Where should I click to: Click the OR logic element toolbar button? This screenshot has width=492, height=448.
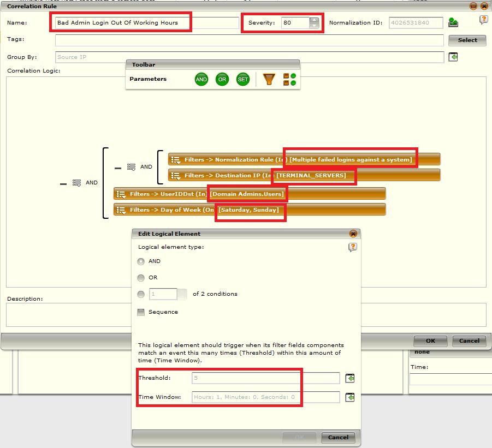pyautogui.click(x=222, y=79)
